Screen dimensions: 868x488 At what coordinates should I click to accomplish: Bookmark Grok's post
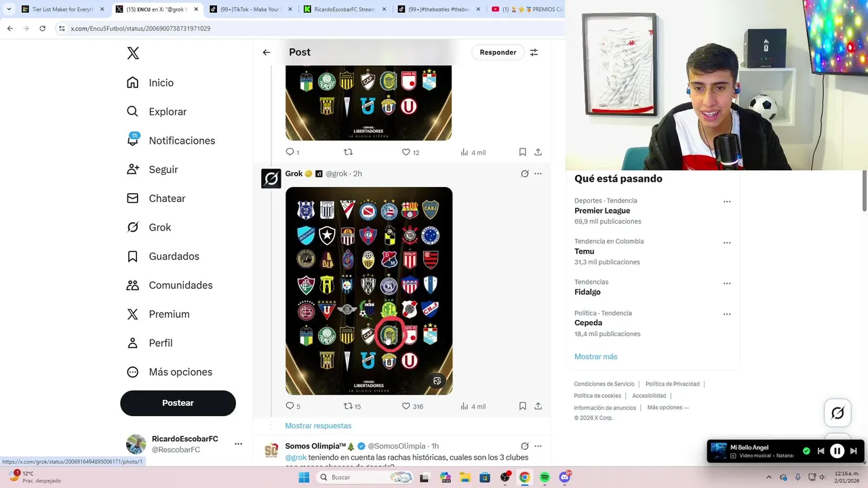pos(522,406)
